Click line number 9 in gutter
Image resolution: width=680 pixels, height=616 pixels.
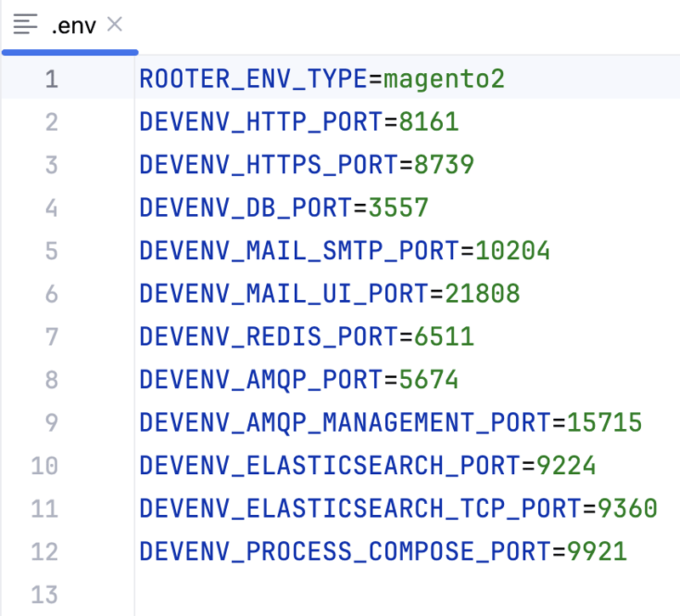point(52,422)
